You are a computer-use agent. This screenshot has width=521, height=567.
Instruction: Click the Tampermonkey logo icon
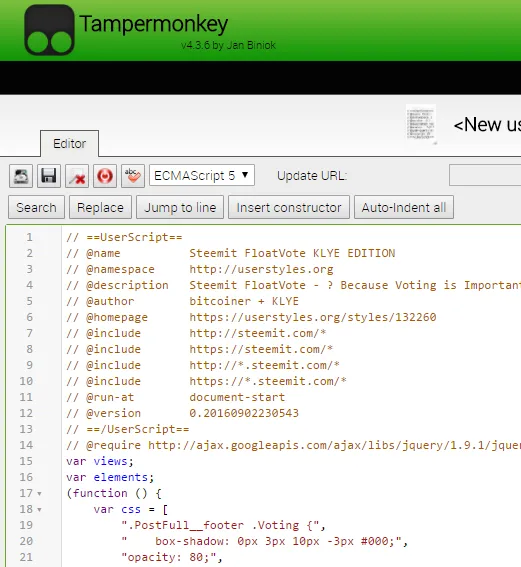tap(50, 30)
